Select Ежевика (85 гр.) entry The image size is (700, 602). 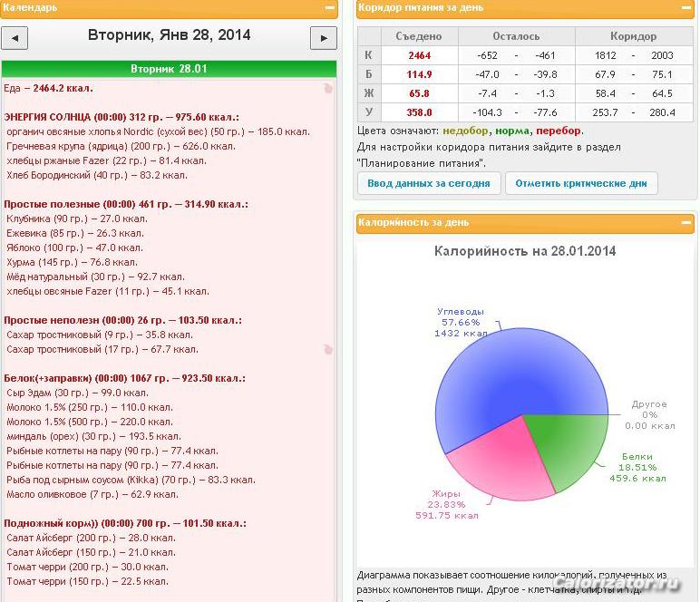(x=75, y=233)
